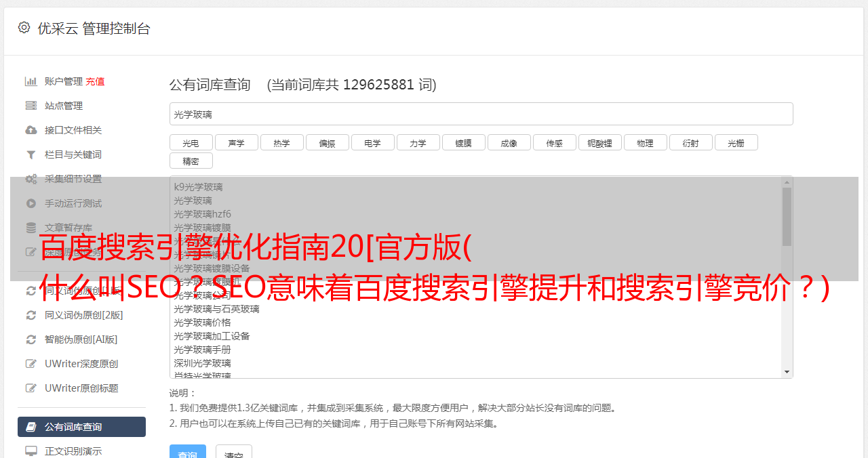The image size is (868, 458).
Task: Click the 热学 tag button
Action: (281, 142)
